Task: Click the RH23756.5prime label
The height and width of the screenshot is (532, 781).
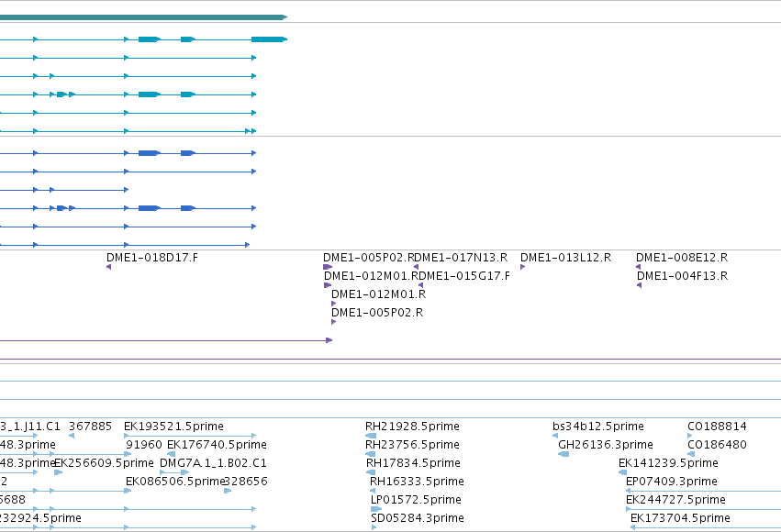Action: point(412,445)
